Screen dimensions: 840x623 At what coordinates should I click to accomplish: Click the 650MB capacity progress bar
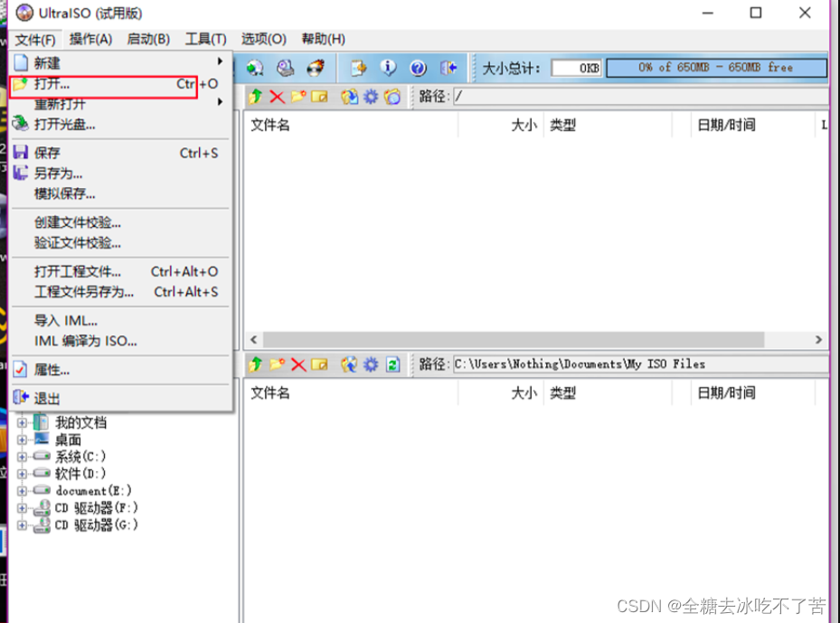pos(716,68)
